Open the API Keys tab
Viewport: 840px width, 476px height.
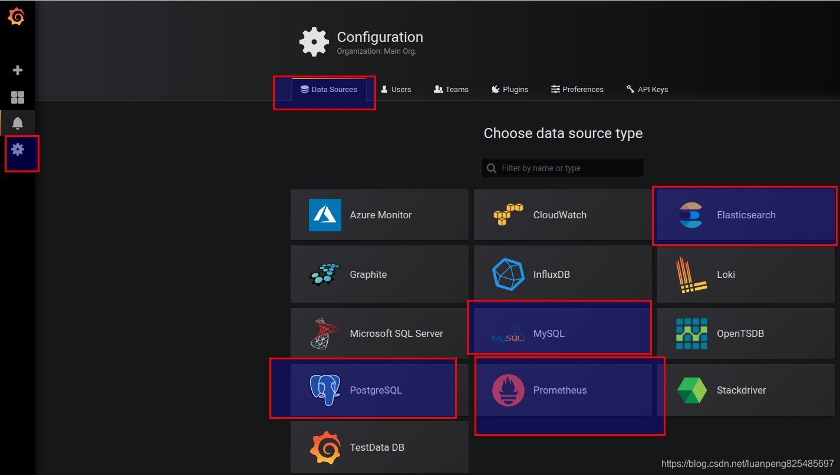646,90
